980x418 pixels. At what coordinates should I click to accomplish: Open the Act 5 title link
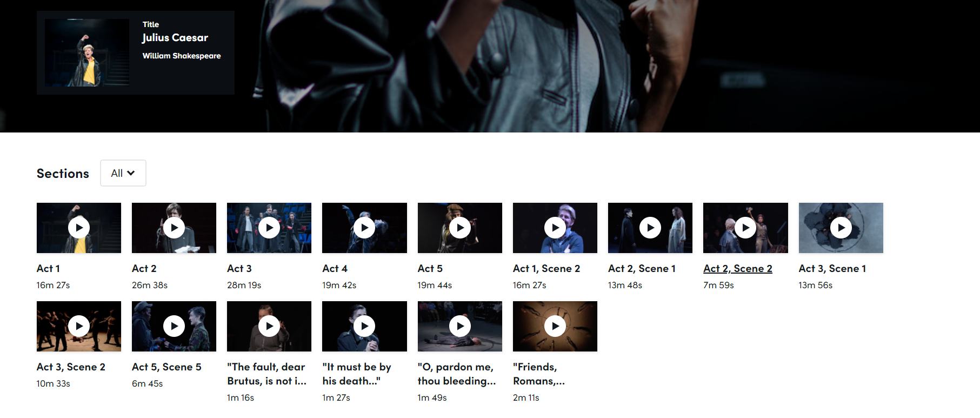(430, 268)
